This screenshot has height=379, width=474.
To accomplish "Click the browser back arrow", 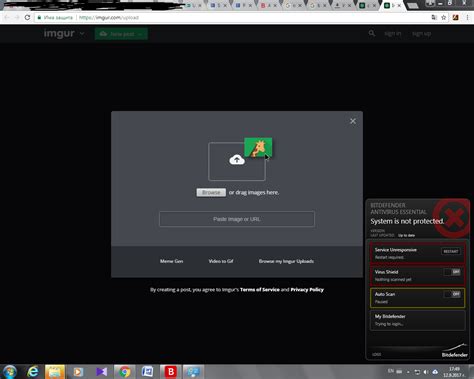I will 7,17.
